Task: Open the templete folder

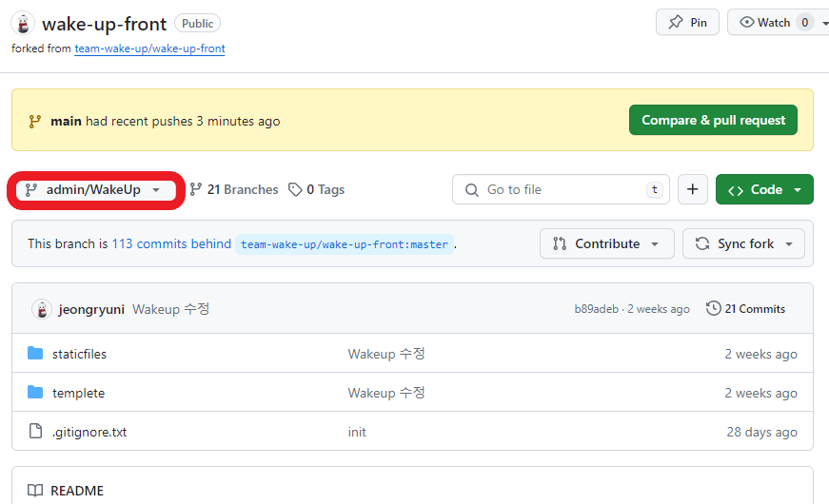Action: coord(78,393)
